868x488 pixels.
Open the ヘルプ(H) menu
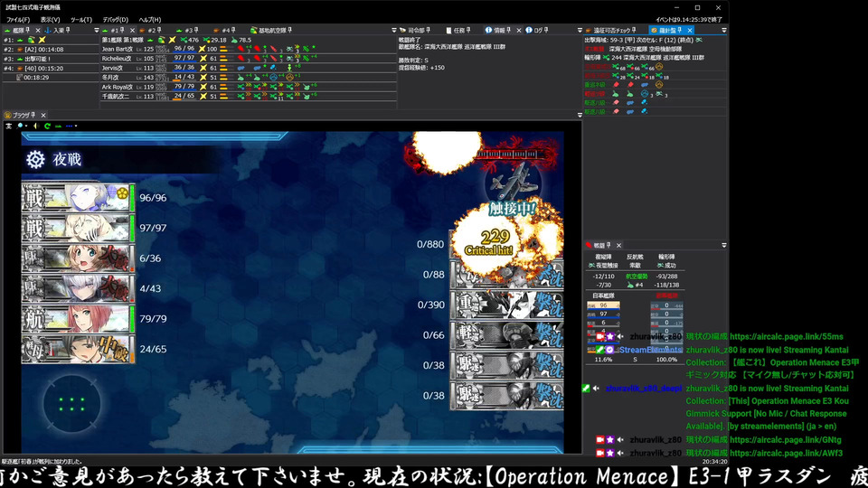149,19
